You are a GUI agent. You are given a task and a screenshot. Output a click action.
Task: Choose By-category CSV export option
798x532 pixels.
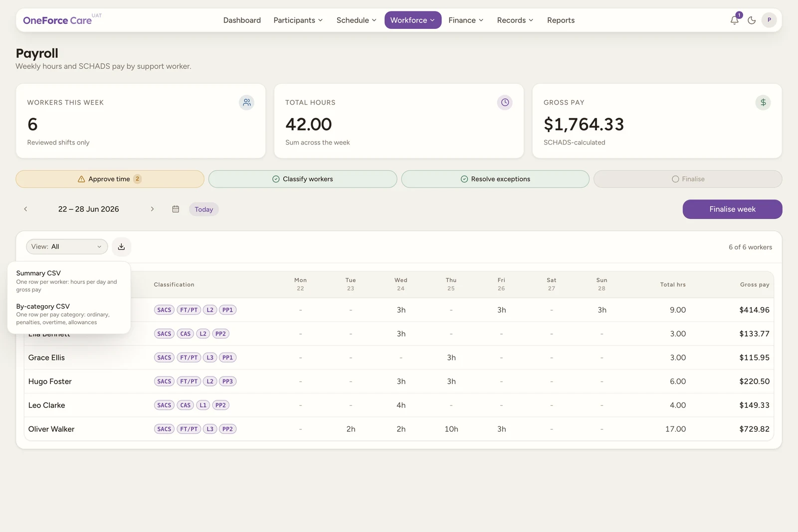click(x=69, y=314)
